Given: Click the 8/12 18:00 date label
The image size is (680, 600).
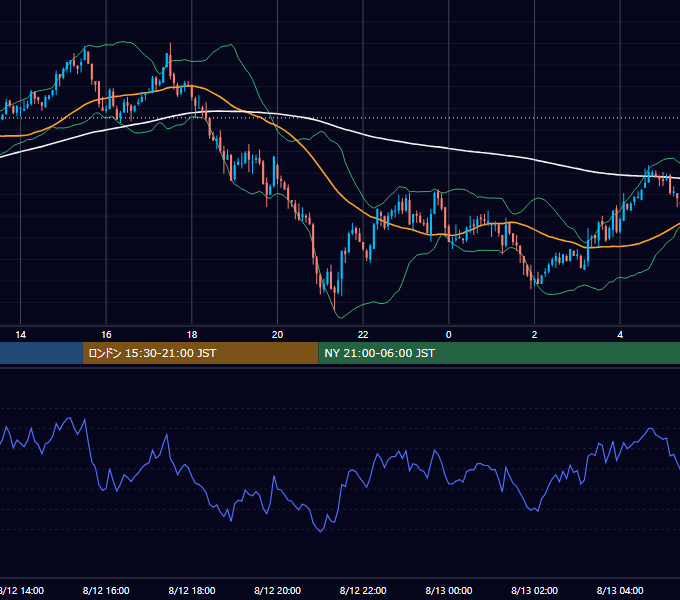Looking at the screenshot, I should [192, 590].
